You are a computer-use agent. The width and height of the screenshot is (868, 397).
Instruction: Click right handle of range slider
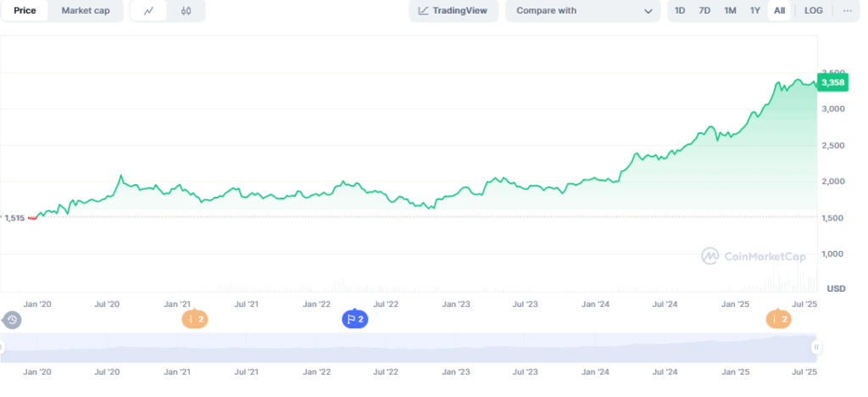816,347
